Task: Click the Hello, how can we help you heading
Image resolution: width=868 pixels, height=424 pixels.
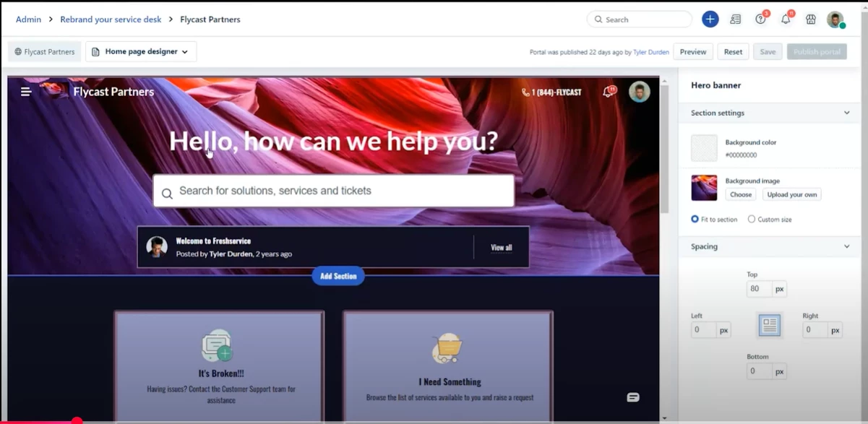Action: (x=333, y=141)
